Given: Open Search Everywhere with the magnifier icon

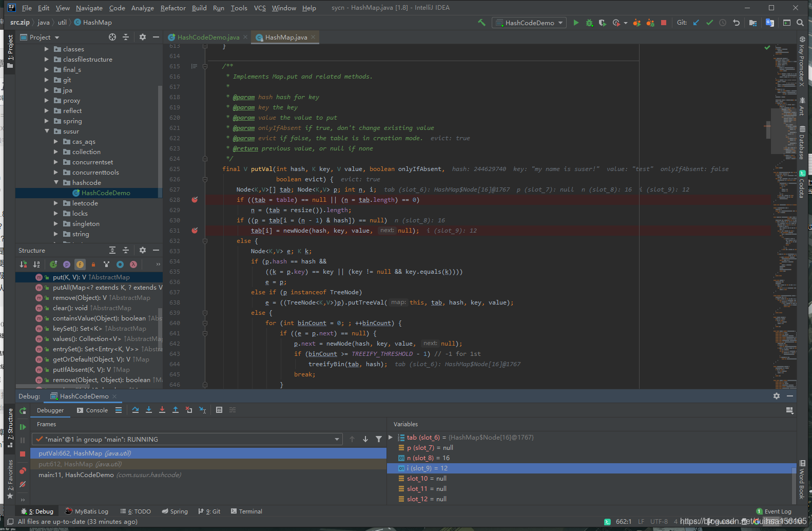Looking at the screenshot, I should point(800,23).
